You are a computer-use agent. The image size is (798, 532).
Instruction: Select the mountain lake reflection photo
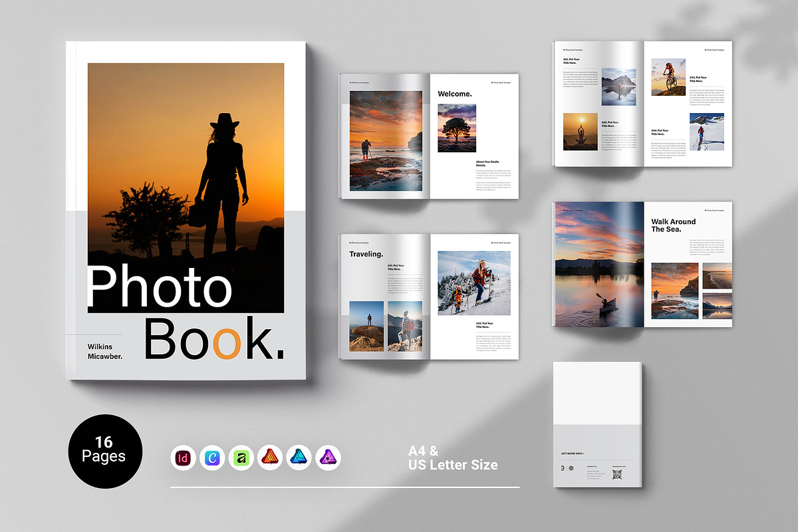pos(618,87)
